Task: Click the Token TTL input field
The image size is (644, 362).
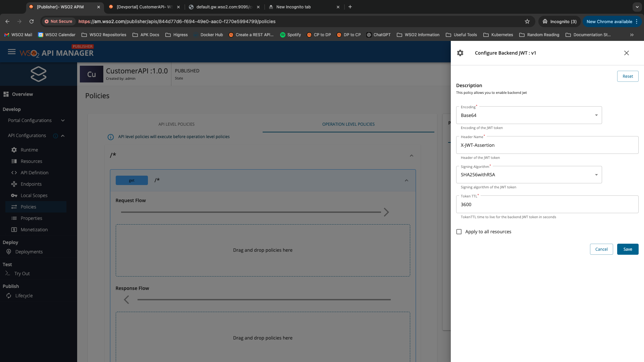Action: [x=547, y=204]
